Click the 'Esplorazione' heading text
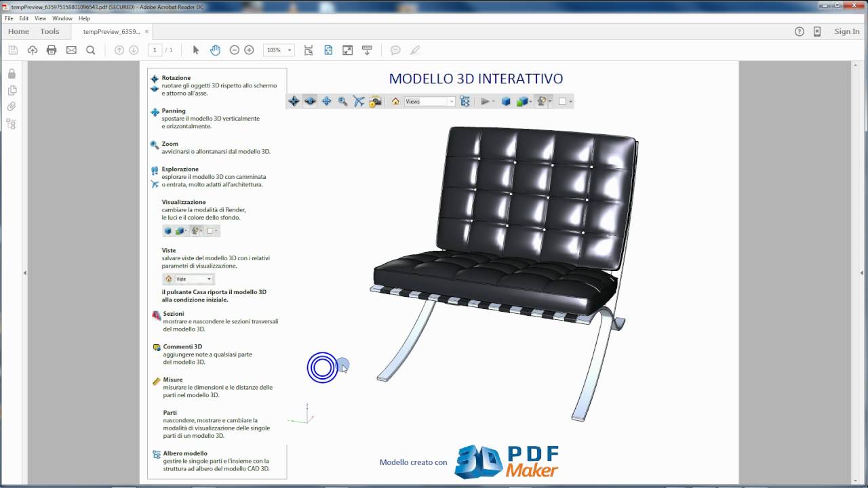Screen dimensions: 868x488 tap(180, 169)
